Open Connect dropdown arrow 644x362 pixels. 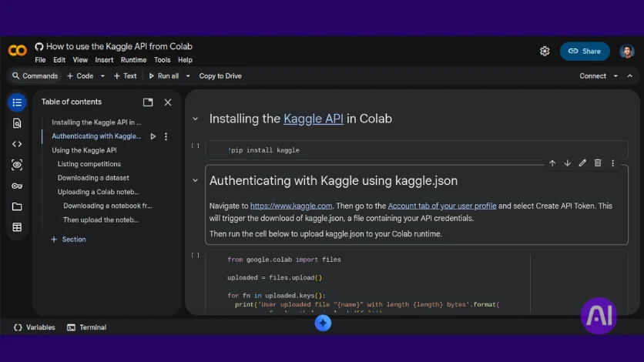coord(615,76)
